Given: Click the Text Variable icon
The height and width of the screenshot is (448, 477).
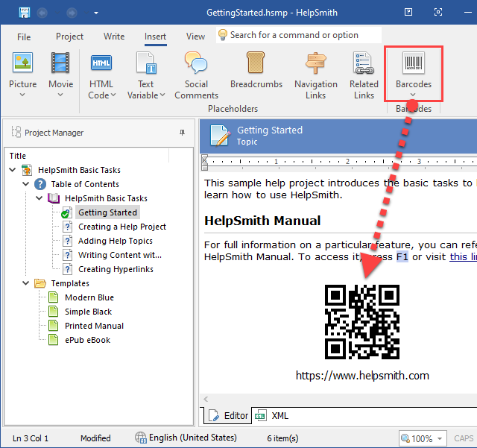Looking at the screenshot, I should [x=146, y=63].
